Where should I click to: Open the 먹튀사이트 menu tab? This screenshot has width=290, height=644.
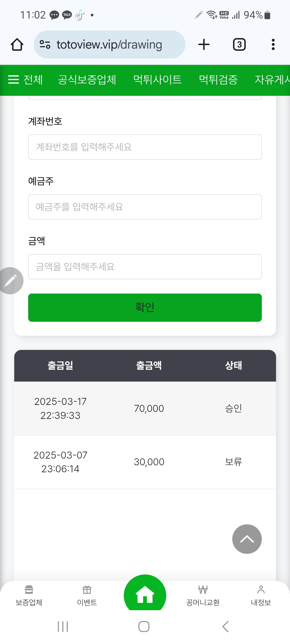pos(157,80)
